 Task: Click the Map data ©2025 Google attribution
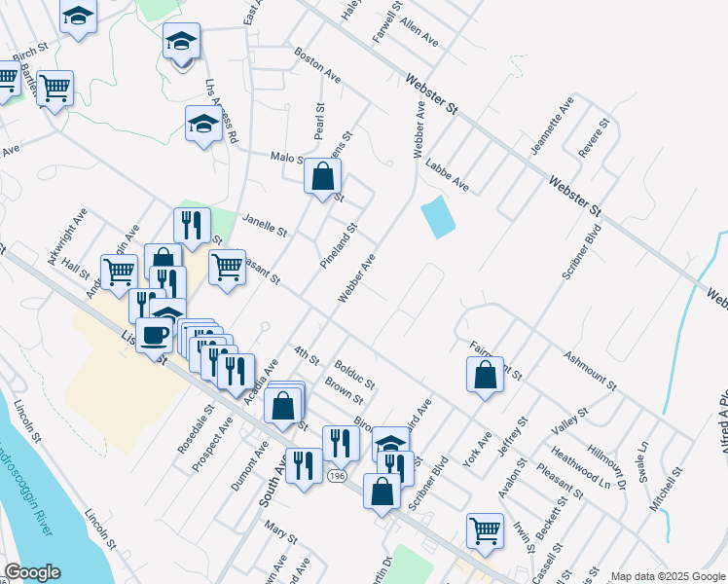(669, 577)
